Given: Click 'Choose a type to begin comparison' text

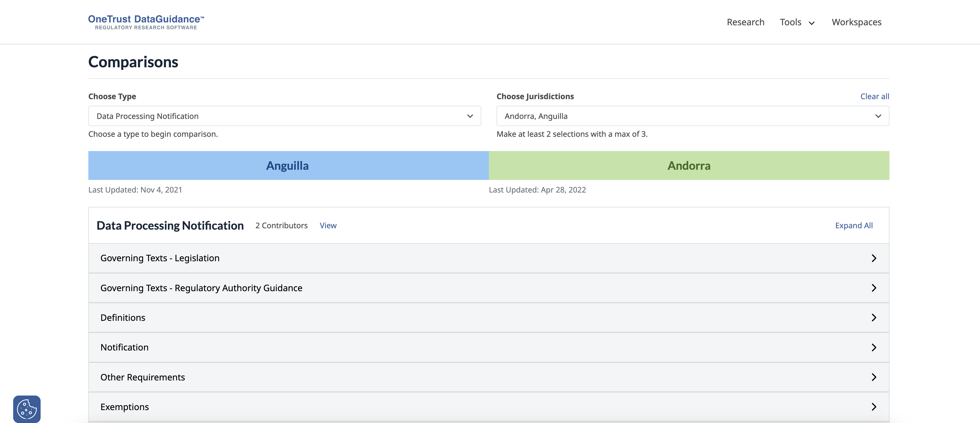Looking at the screenshot, I should (153, 134).
